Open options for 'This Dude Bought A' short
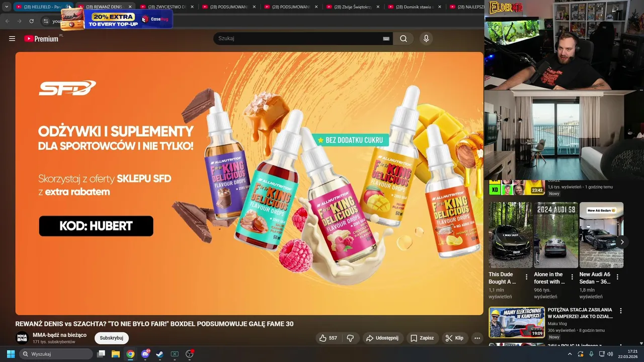This screenshot has height=362, width=644. [x=527, y=277]
